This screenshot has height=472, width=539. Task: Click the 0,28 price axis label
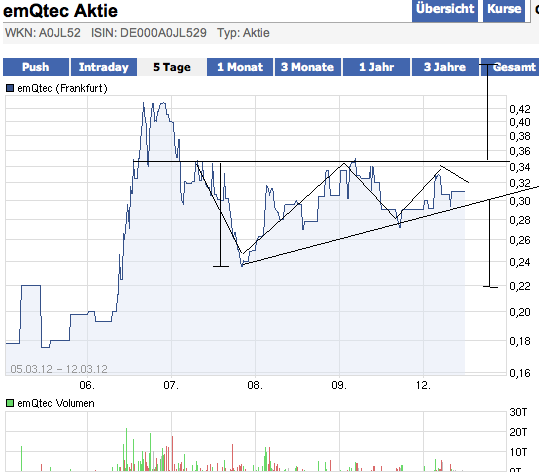click(520, 220)
